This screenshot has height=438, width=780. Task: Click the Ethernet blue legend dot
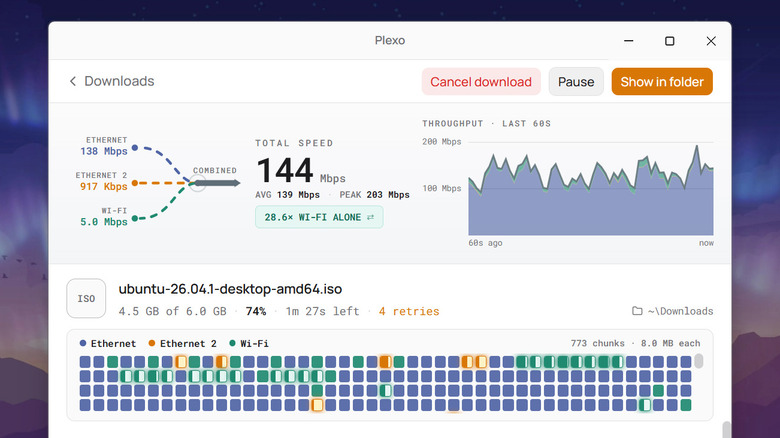(x=83, y=343)
